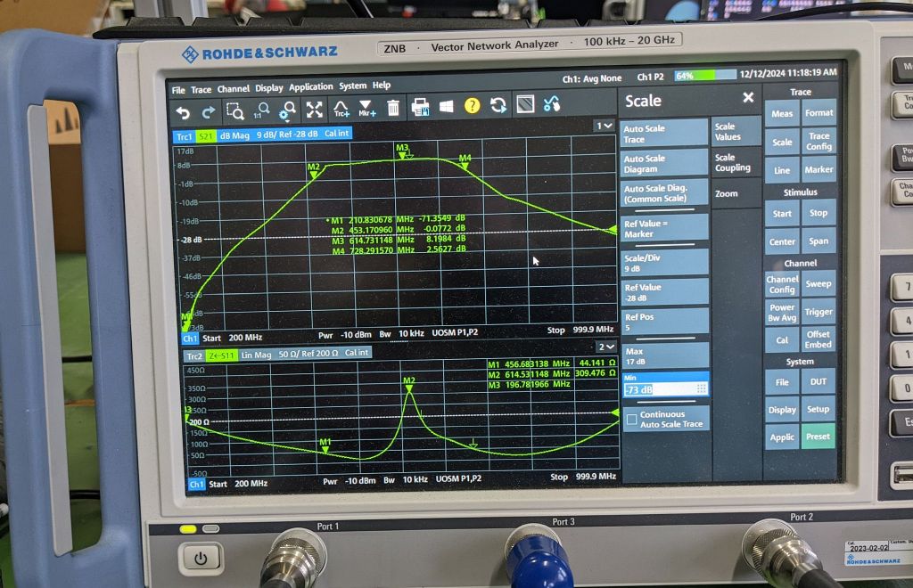The image size is (913, 588).
Task: Click the fullscreen expand arrows icon
Action: (314, 110)
